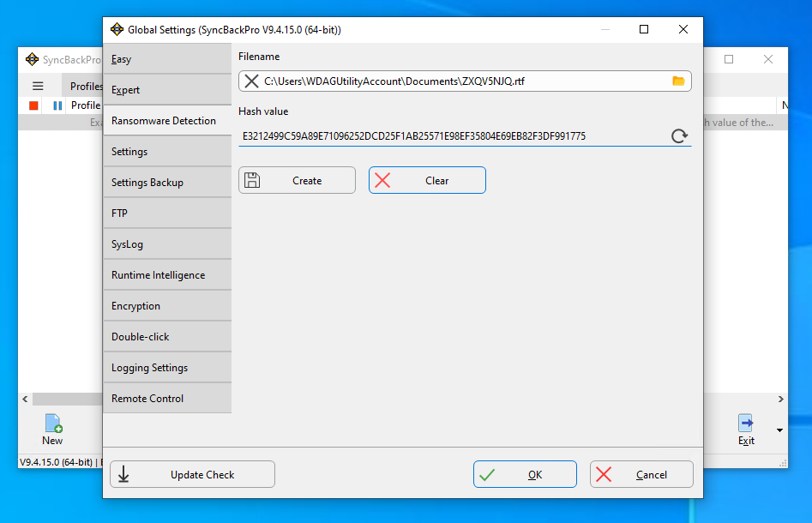Open the SyncBackPro hamburger menu

[38, 86]
